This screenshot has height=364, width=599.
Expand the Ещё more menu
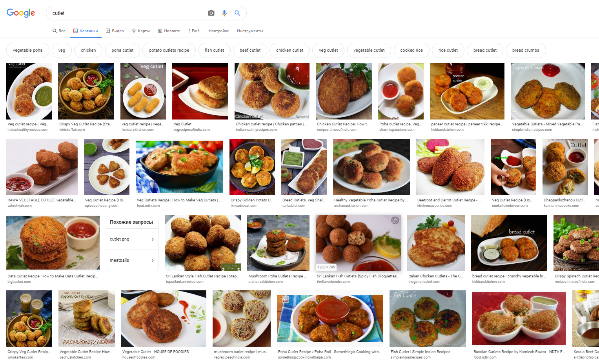pos(194,31)
